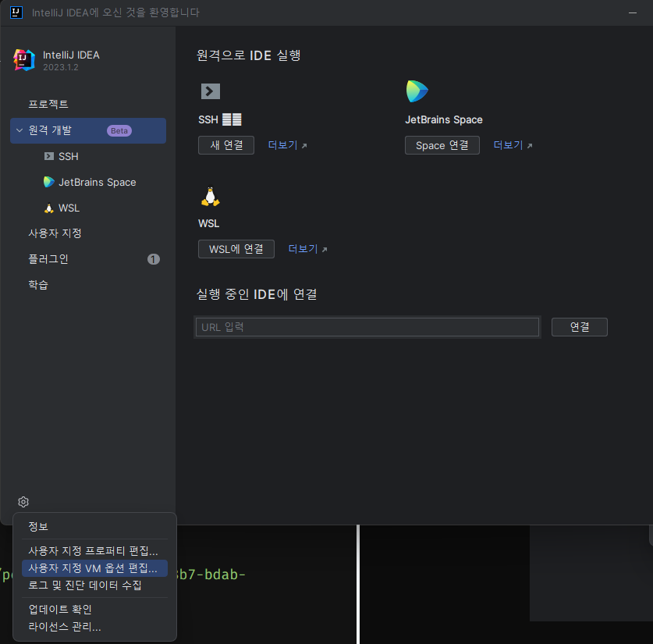Open the 더보기 link next to WSL에 연결
653x644 pixels.
click(307, 249)
